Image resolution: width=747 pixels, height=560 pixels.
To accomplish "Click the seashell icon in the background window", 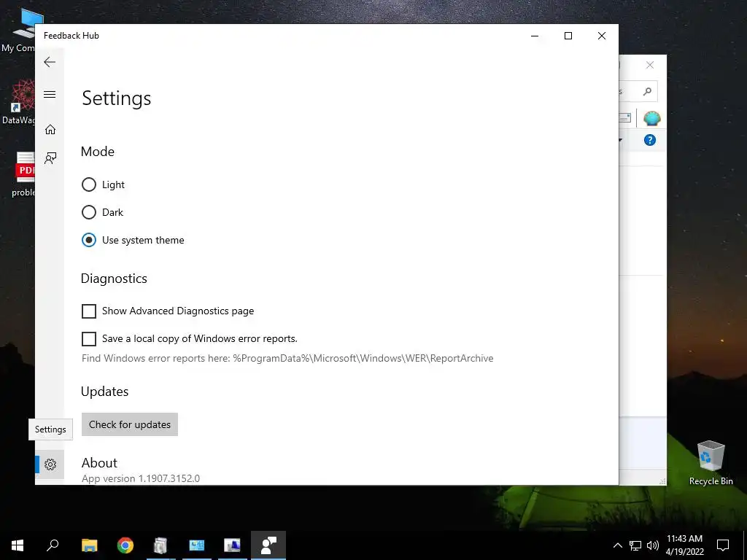I will tap(651, 118).
